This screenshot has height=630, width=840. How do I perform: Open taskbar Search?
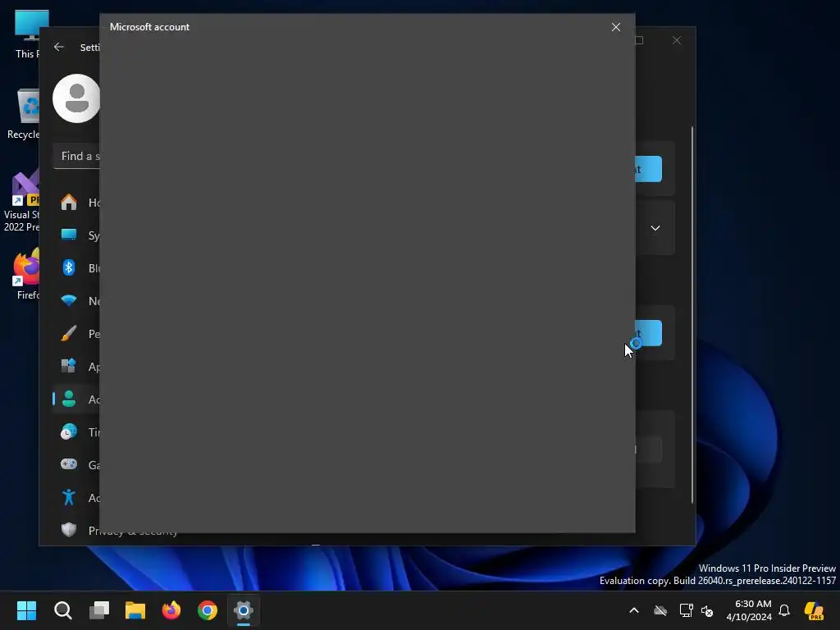pos(62,610)
